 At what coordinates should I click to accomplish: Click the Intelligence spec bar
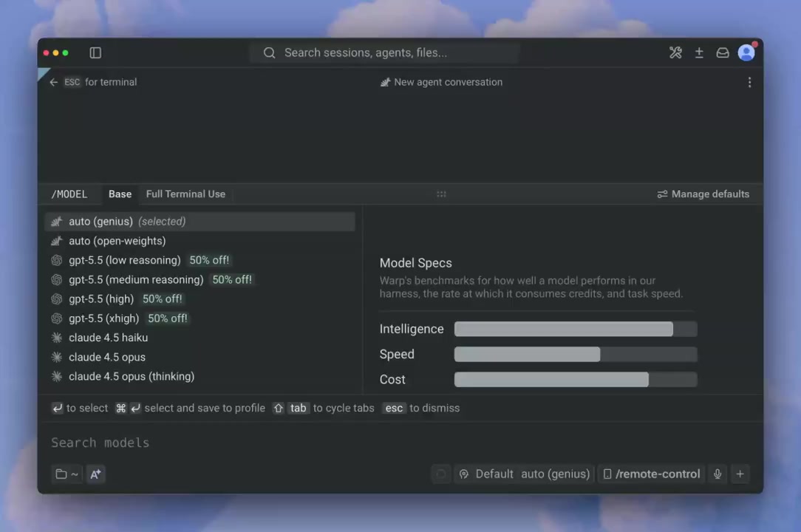click(x=575, y=329)
